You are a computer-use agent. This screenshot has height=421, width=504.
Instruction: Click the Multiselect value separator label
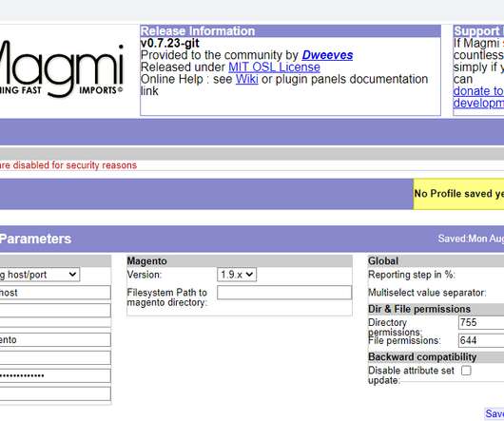pos(427,293)
